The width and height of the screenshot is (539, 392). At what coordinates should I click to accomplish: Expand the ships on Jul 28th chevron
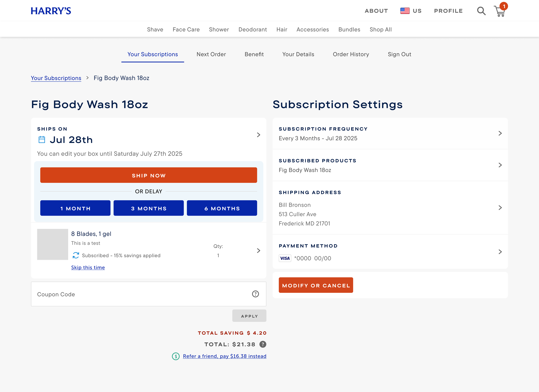click(x=259, y=135)
